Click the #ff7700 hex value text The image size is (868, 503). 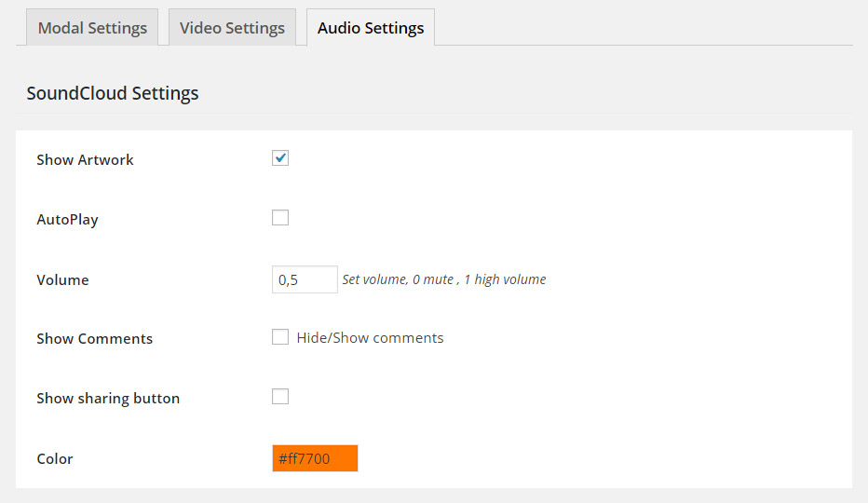(304, 459)
